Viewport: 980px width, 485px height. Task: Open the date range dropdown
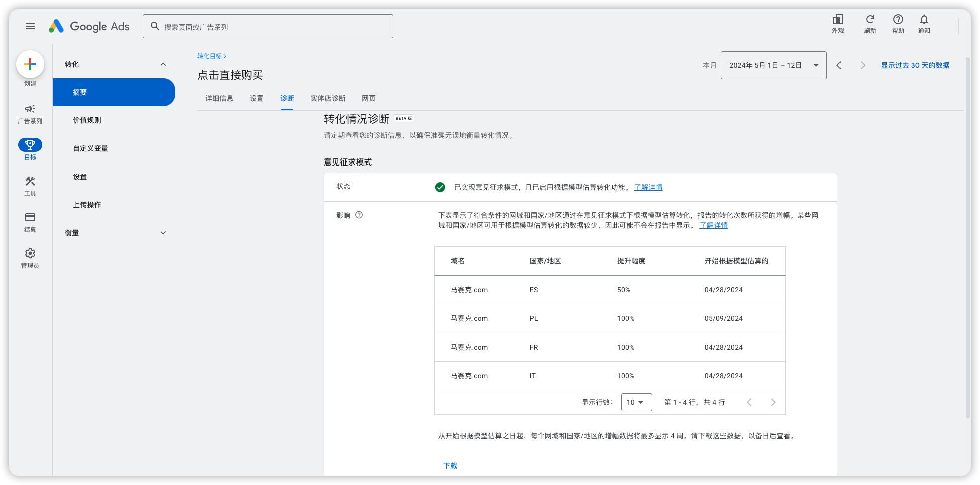tap(773, 65)
